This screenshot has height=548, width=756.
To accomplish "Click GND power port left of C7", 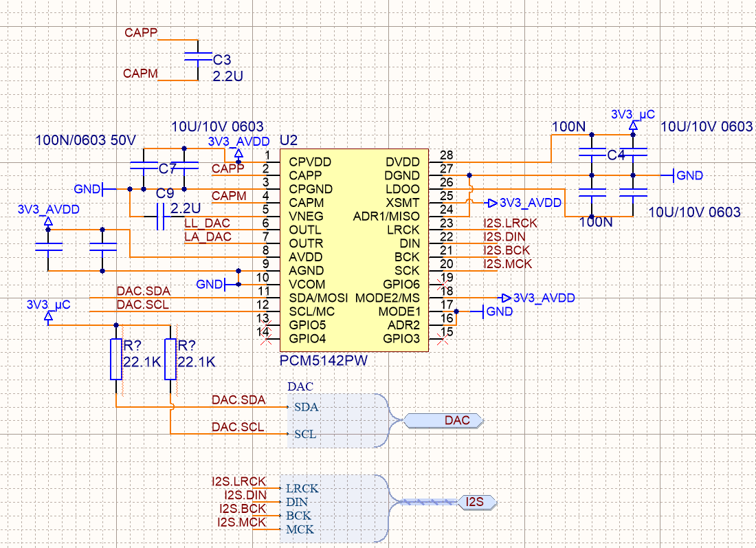I will tap(95, 189).
